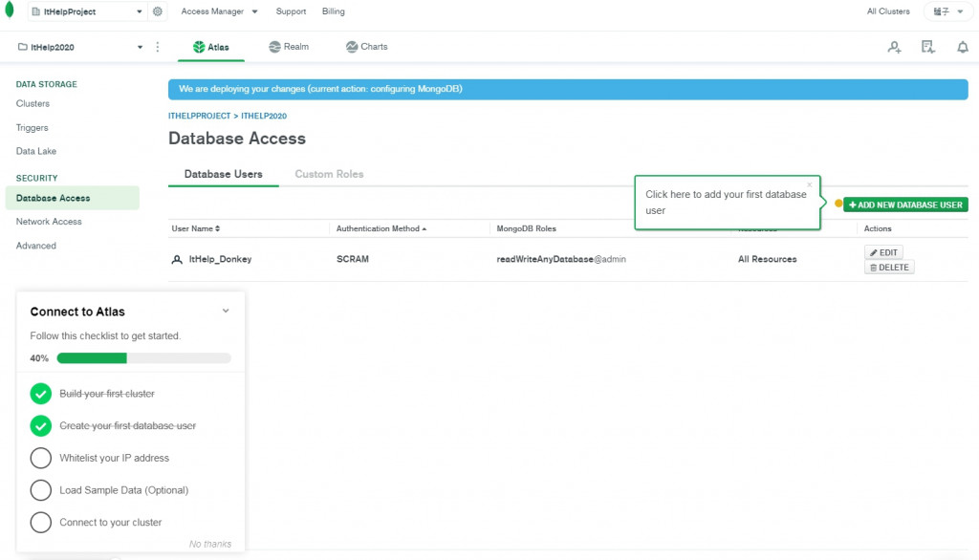Open notifications bell icon
The width and height of the screenshot is (979, 560).
click(x=963, y=47)
